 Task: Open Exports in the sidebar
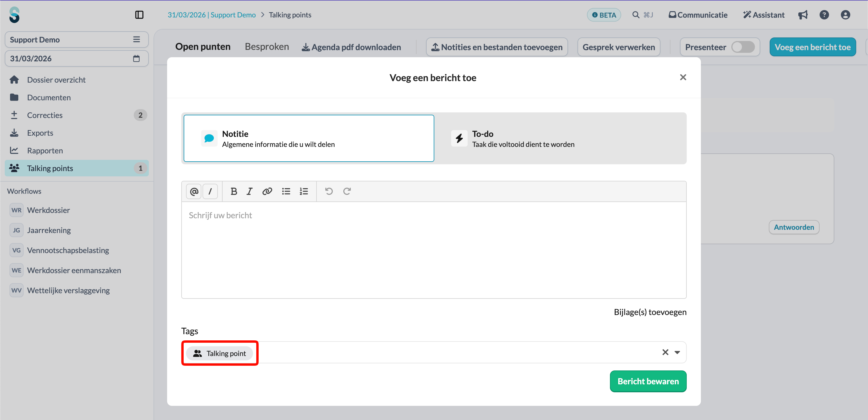[x=77, y=133]
